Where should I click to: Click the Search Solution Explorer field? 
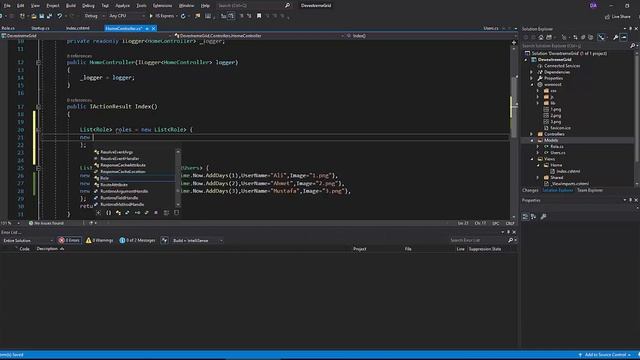pyautogui.click(x=575, y=46)
